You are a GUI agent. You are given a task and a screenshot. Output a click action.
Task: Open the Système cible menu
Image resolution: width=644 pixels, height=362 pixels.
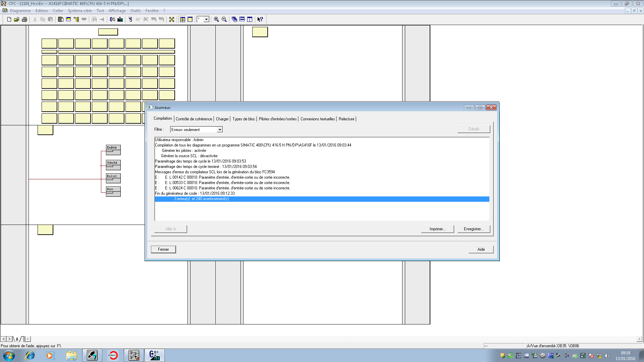pyautogui.click(x=79, y=11)
